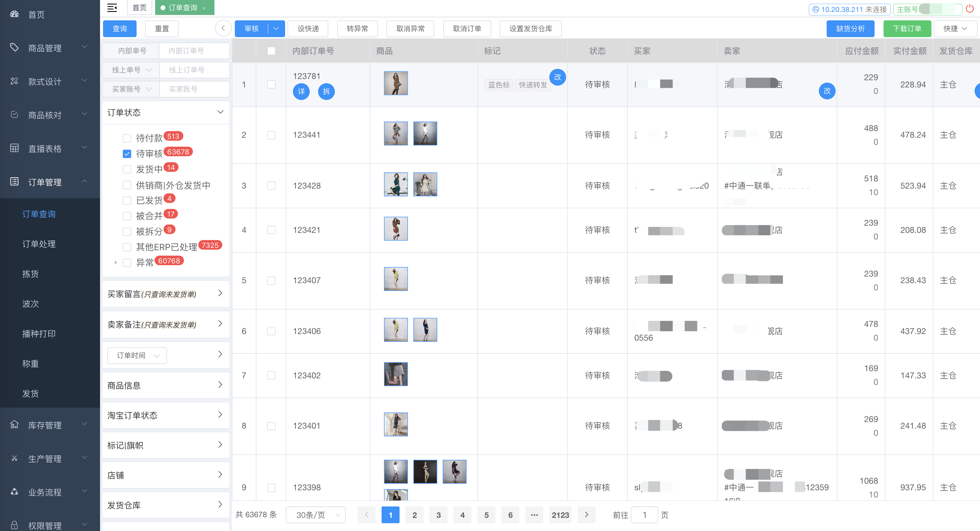Click the 缺货分析 button

click(x=850, y=28)
